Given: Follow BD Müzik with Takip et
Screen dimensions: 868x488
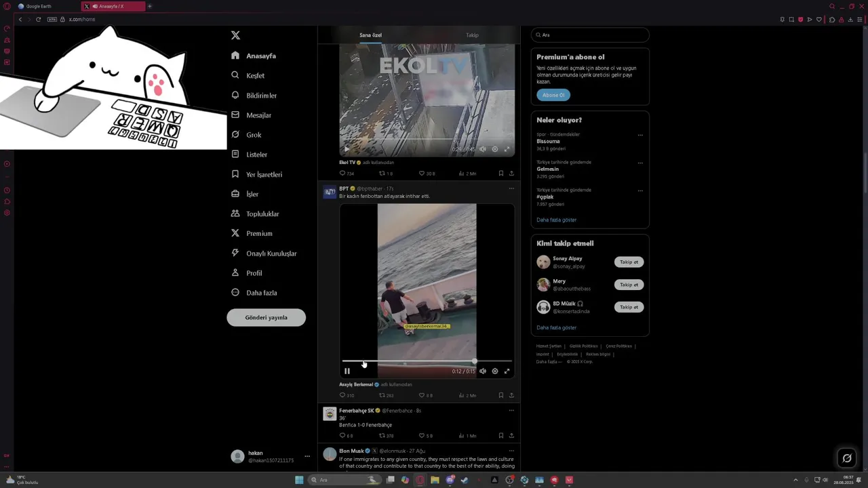Looking at the screenshot, I should [x=629, y=307].
